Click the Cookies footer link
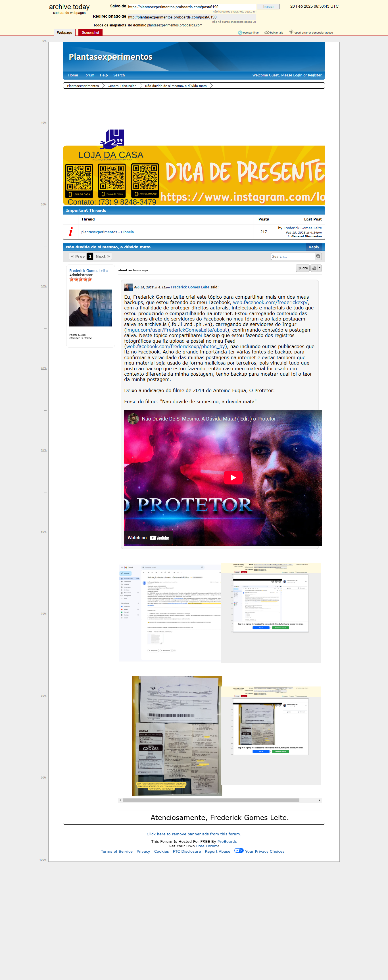The width and height of the screenshot is (388, 980). (161, 851)
